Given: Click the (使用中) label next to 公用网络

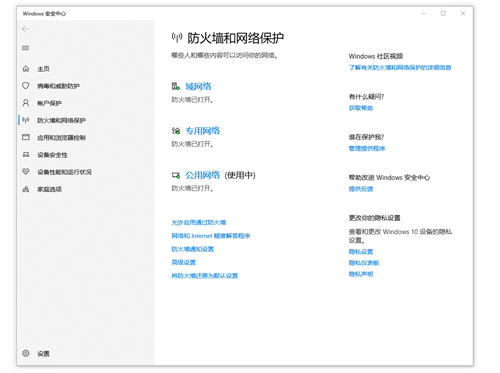Looking at the screenshot, I should coord(240,175).
